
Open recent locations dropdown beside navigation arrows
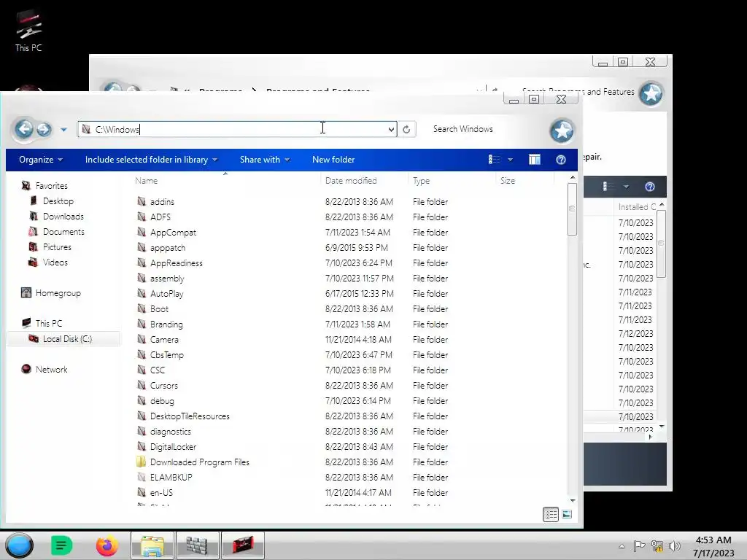point(64,130)
